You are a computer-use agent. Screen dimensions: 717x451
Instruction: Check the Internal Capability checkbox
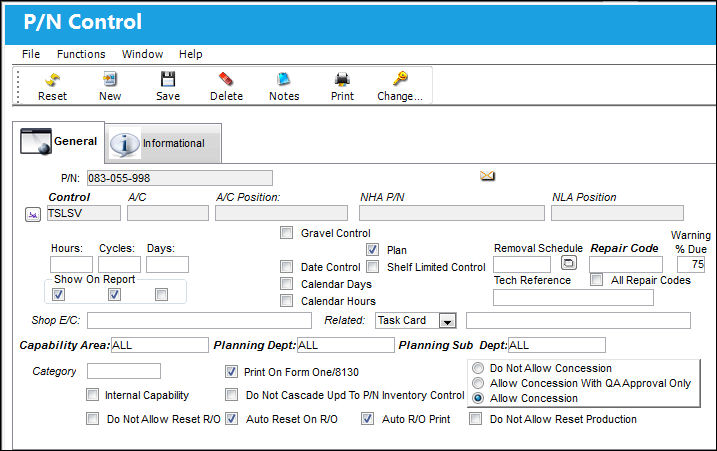click(92, 395)
